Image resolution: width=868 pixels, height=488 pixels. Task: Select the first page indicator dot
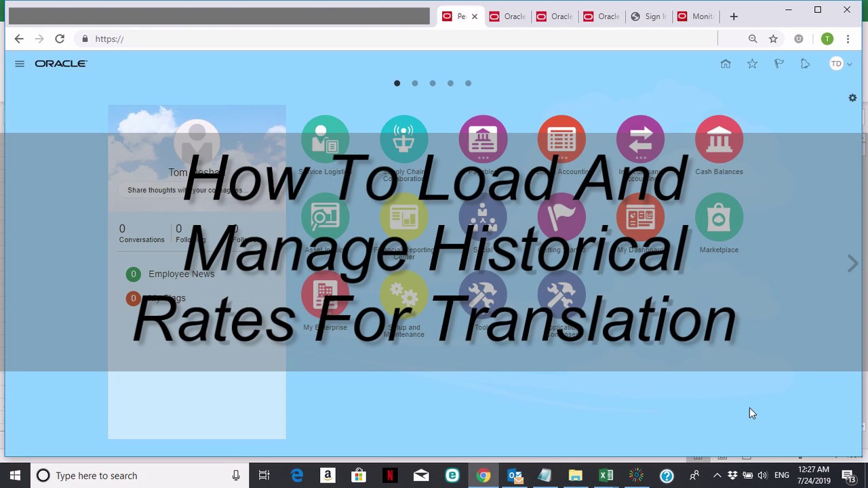point(397,83)
